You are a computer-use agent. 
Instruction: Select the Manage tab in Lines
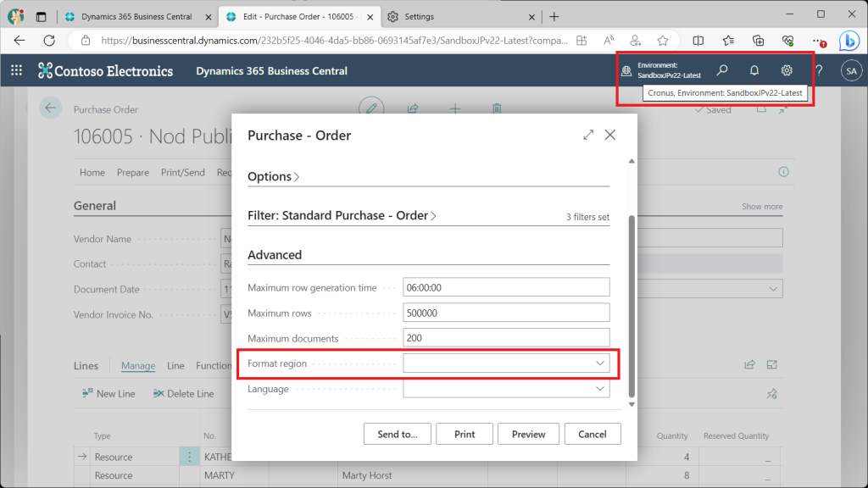[138, 366]
